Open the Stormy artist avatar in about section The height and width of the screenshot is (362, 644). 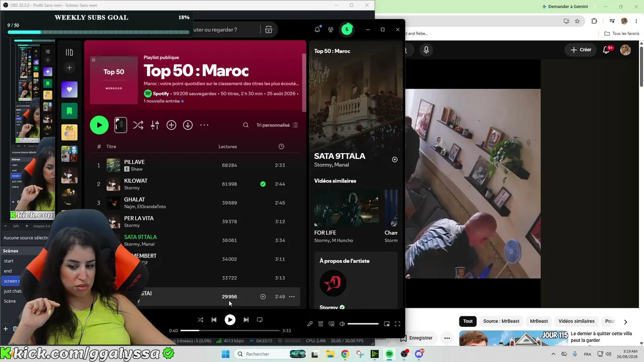pos(333,284)
